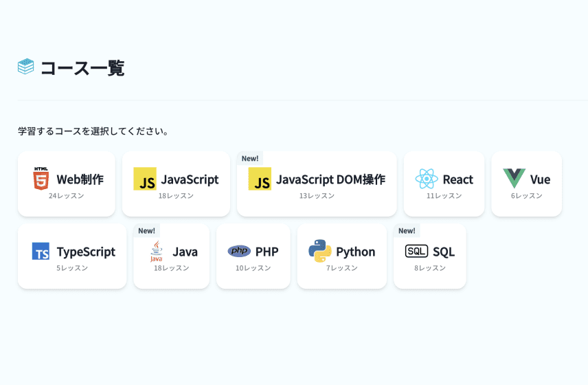Click the 5レッスン text
The height and width of the screenshot is (385, 588).
tap(72, 268)
